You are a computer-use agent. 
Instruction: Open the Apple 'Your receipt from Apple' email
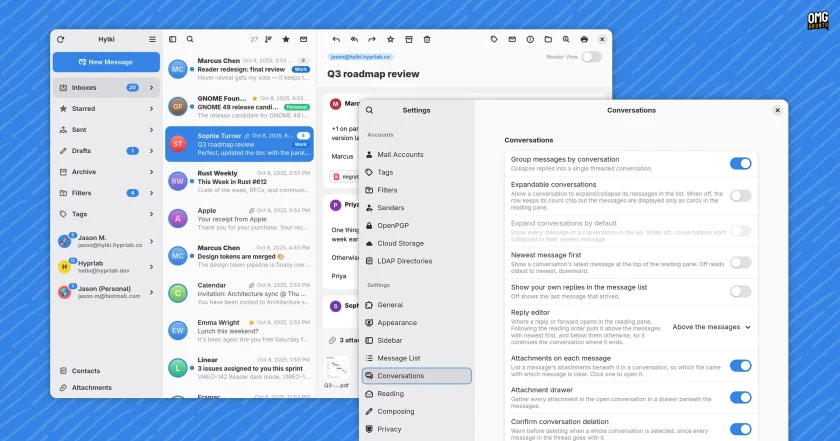(x=239, y=219)
